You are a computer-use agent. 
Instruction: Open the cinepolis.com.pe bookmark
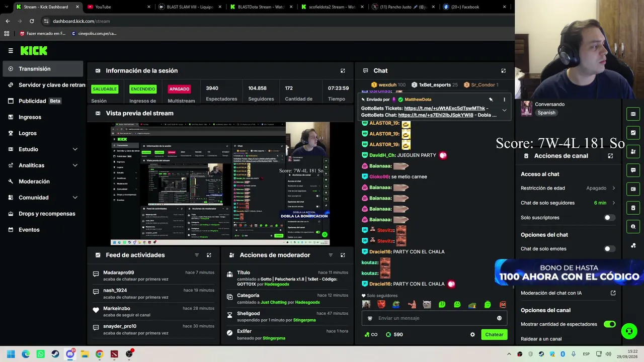coord(94,34)
